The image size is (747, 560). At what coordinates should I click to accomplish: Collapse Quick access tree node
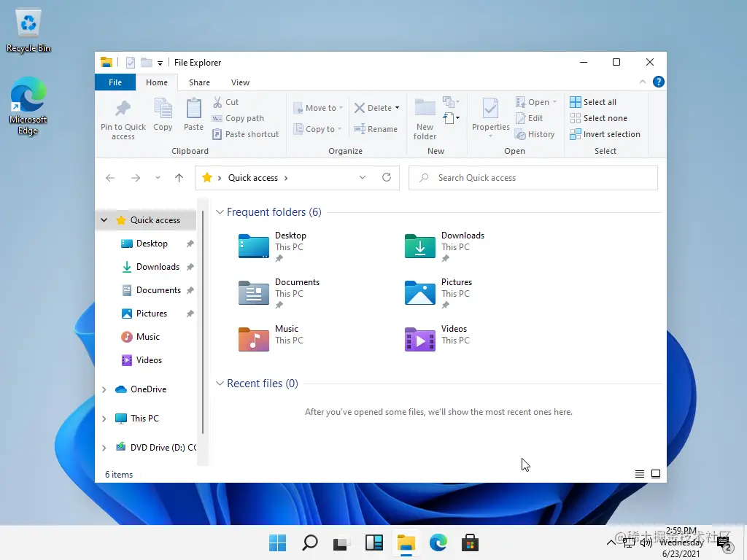click(x=104, y=220)
